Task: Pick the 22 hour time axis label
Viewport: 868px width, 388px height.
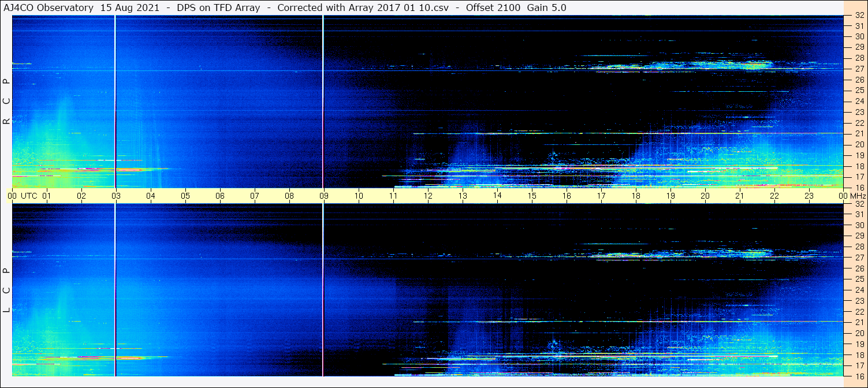Action: [x=774, y=196]
